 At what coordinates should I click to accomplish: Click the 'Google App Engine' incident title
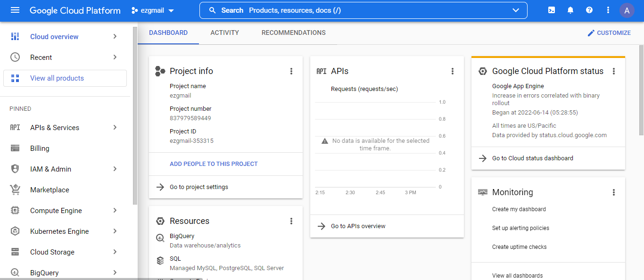pyautogui.click(x=518, y=86)
